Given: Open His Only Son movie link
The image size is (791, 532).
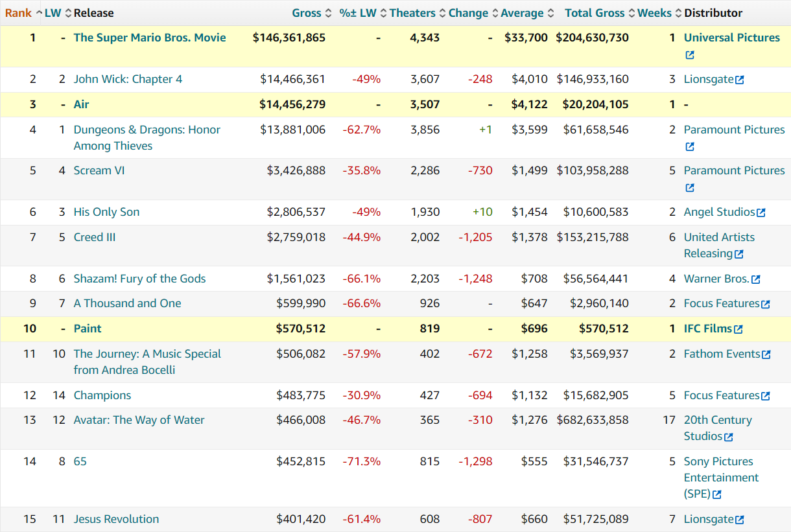Looking at the screenshot, I should (x=106, y=212).
